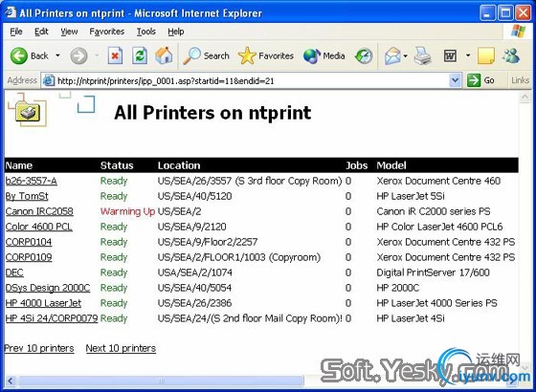536x392 pixels.
Task: Click the All Printers on ntprint heading
Action: click(x=212, y=113)
